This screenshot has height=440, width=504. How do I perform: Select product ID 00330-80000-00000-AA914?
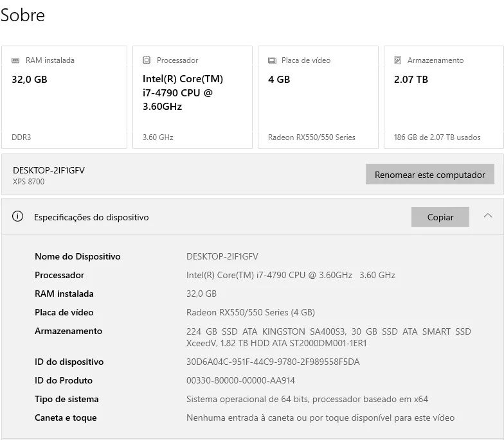pyautogui.click(x=240, y=380)
